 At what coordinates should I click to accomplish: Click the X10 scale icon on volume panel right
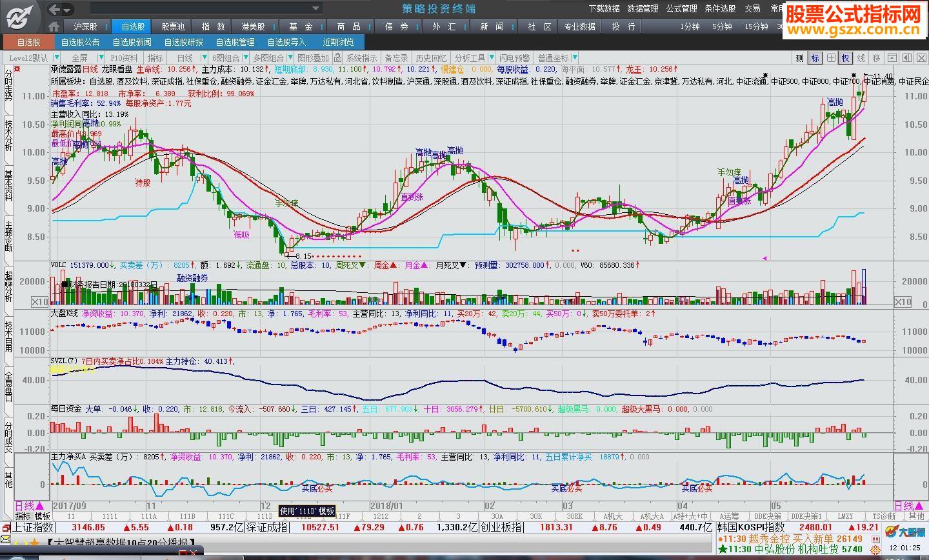point(903,302)
